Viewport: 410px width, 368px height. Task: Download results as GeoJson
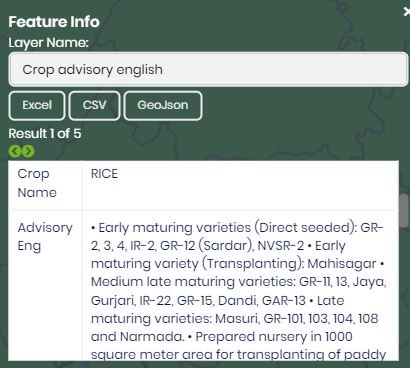163,105
